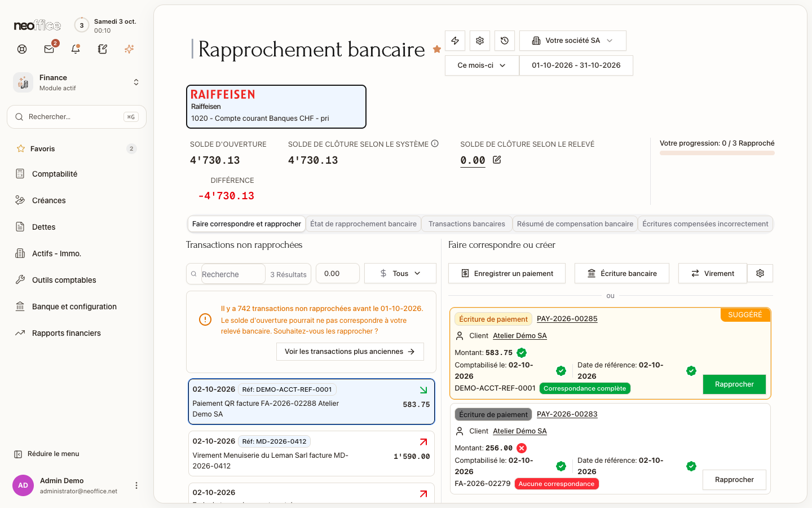The height and width of the screenshot is (508, 812).
Task: Click the Réduire le menu icon
Action: [18, 454]
